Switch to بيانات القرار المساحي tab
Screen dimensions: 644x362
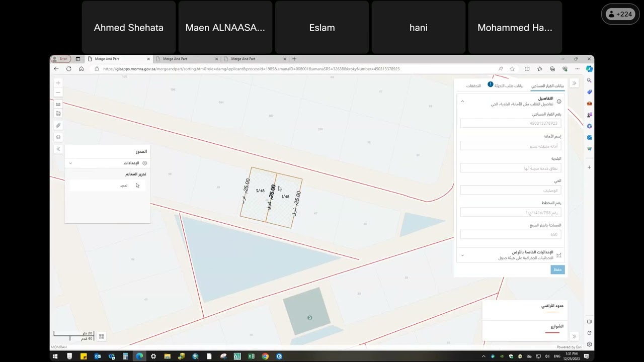[547, 86]
